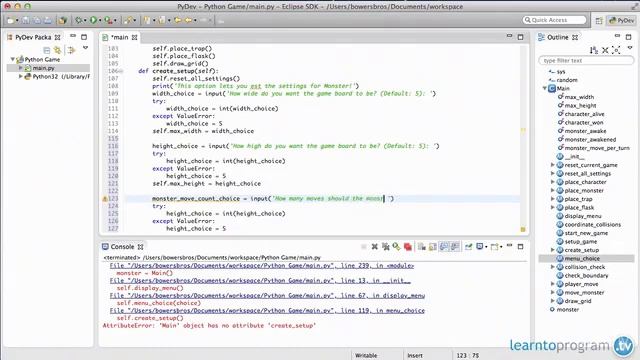Viewport: 640px width, 360px height.
Task: Select the PyDev Package Explorer tab
Action: coord(33,37)
